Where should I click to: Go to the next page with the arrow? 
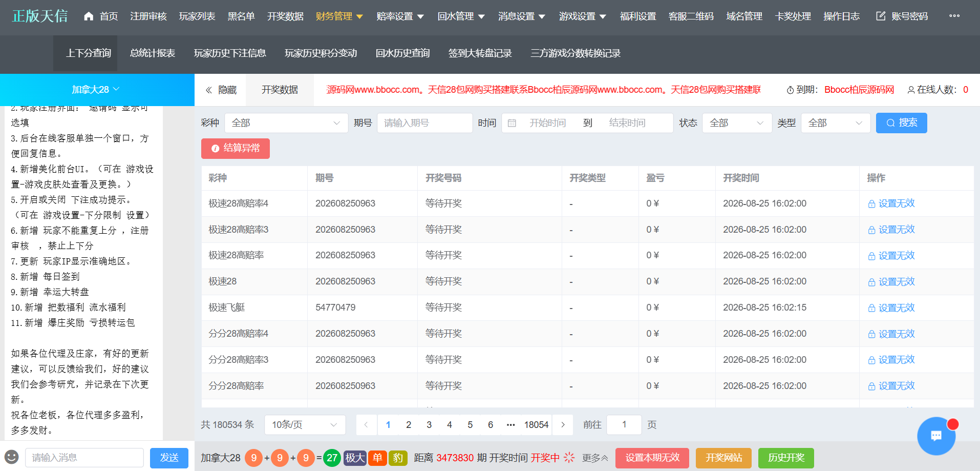(563, 425)
